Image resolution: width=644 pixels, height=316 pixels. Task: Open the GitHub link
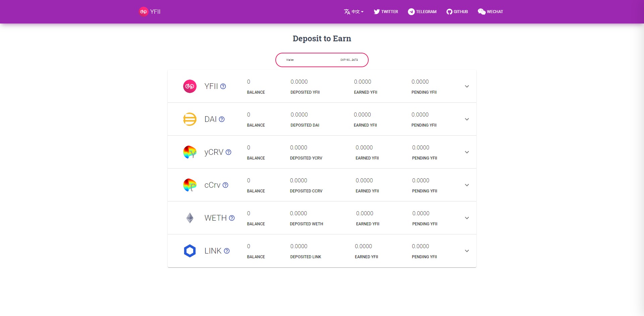457,12
